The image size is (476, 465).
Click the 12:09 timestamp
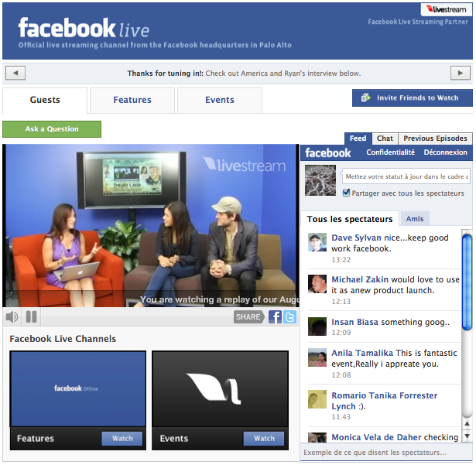pyautogui.click(x=341, y=333)
